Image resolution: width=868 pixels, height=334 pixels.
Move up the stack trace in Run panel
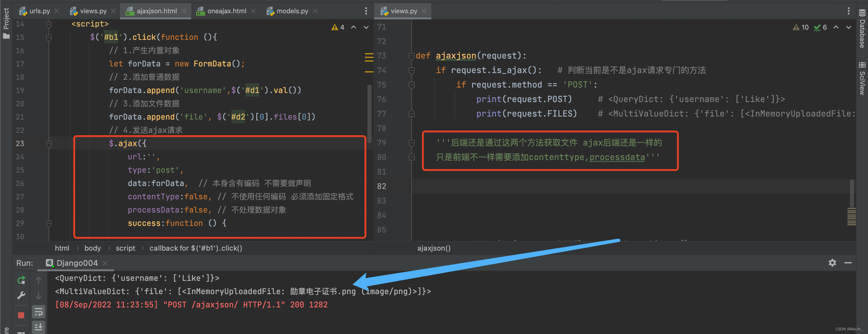click(x=39, y=280)
